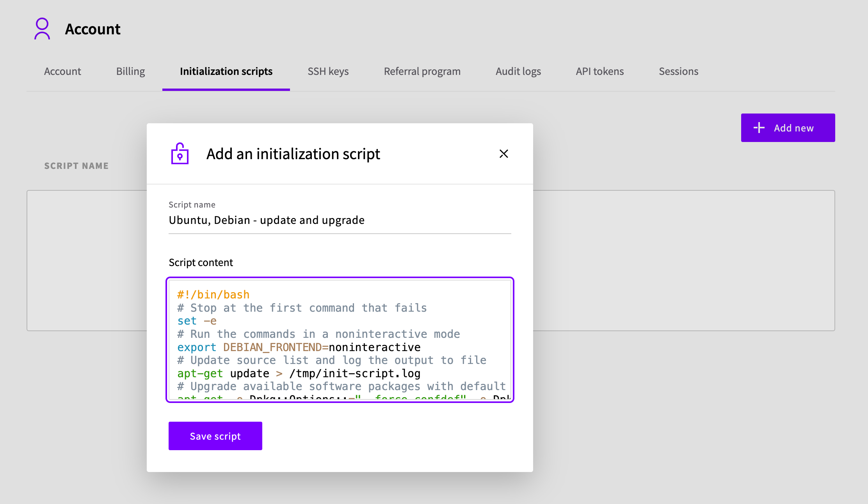The image size is (868, 504).
Task: Click the 'Stop at the first command' comment
Action: tap(302, 308)
